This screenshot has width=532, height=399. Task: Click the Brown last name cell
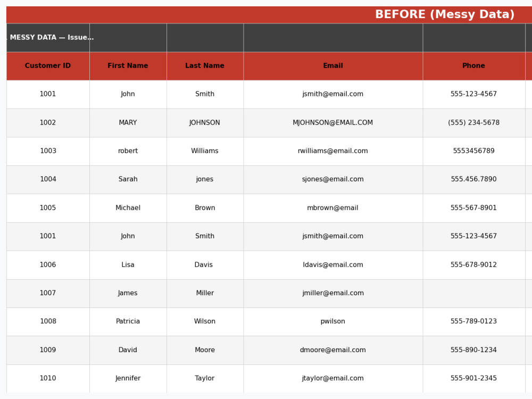[205, 208]
